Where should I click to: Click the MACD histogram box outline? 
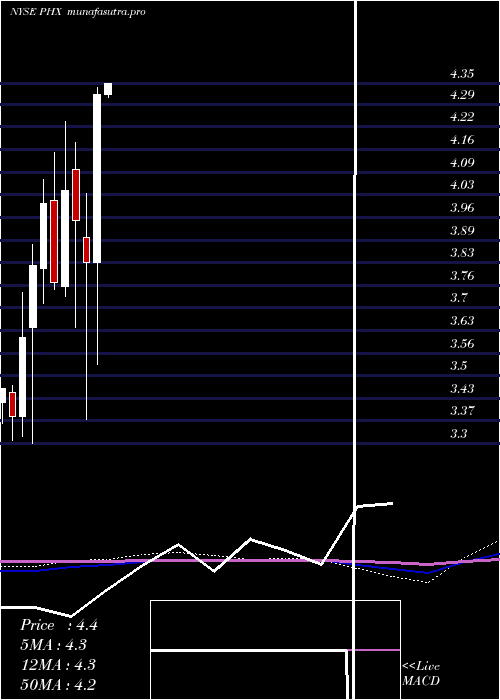[275, 650]
